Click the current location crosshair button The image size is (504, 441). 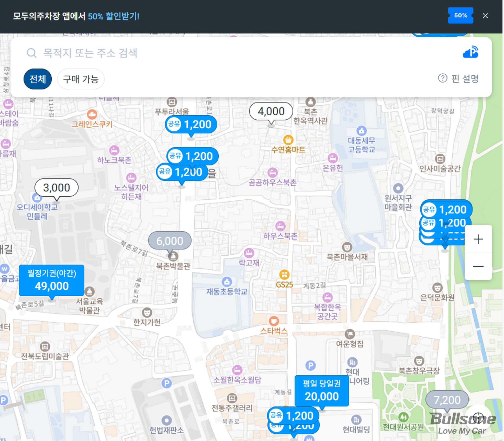tap(478, 418)
